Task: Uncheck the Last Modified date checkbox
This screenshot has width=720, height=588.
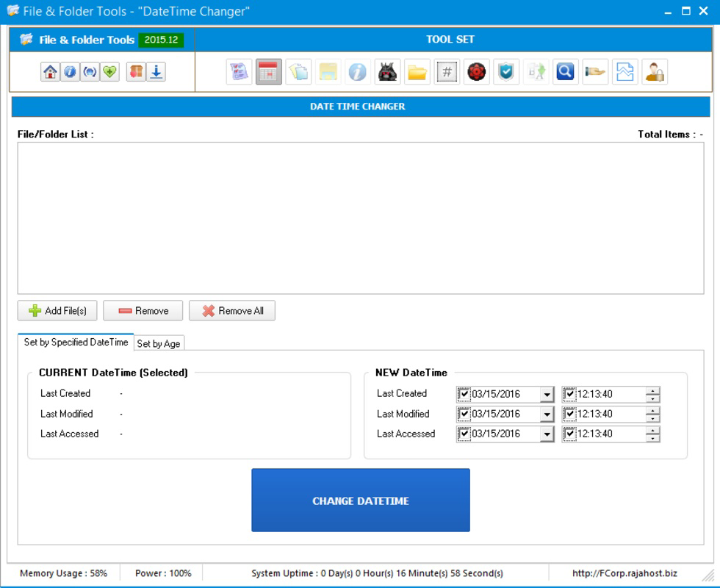Action: 464,413
